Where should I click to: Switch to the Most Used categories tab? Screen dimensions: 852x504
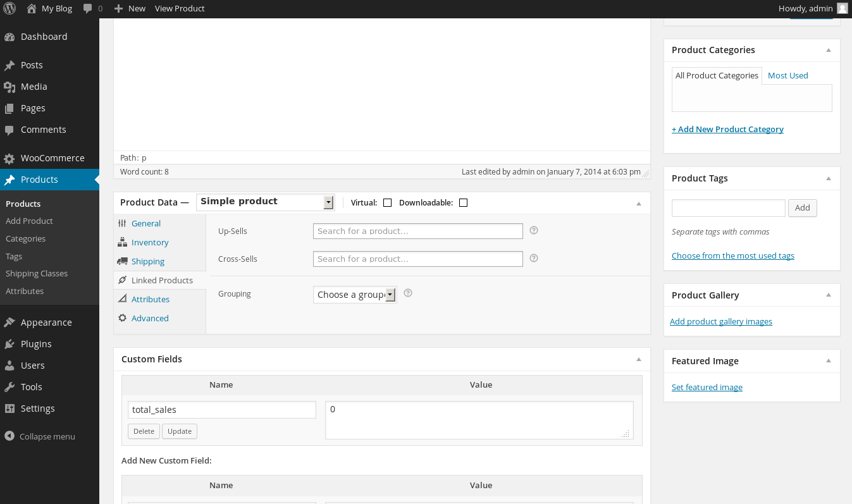[x=787, y=76]
